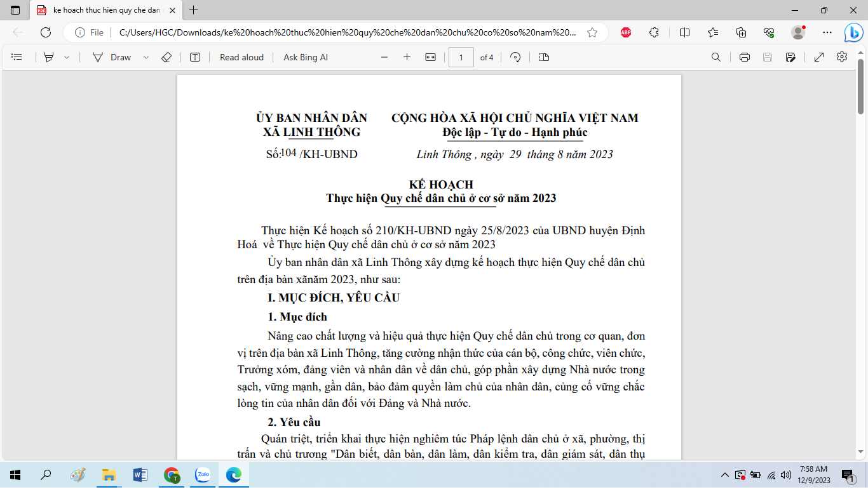View site information icon beside File

point(79,32)
